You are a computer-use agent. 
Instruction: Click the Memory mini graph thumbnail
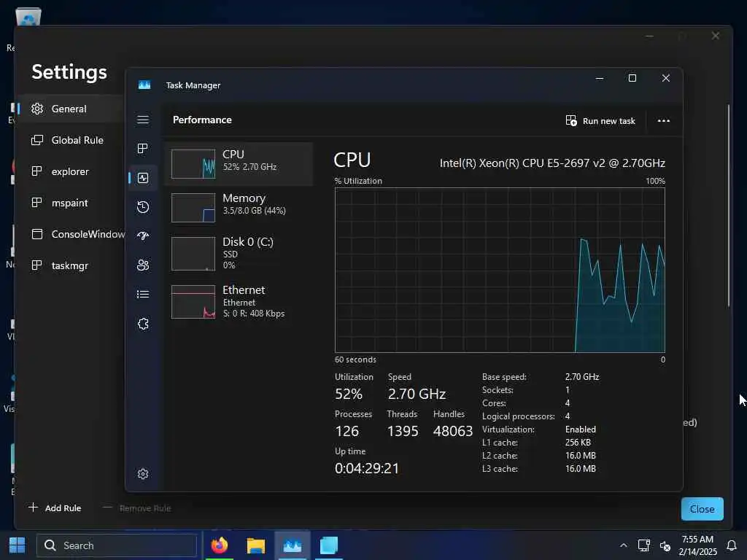193,208
